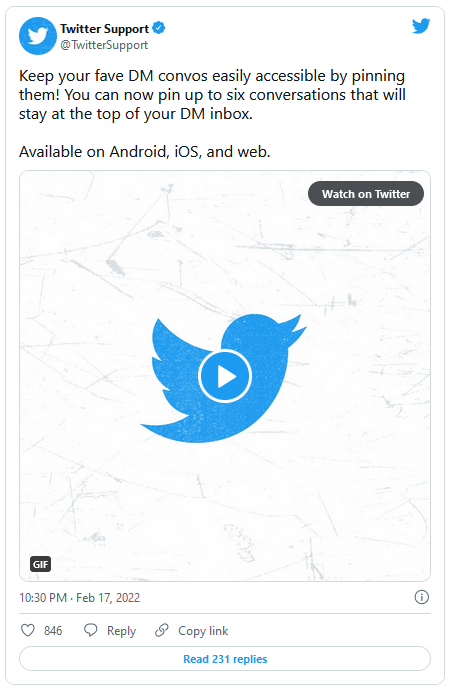
Task: Click the heart like icon
Action: pos(28,630)
